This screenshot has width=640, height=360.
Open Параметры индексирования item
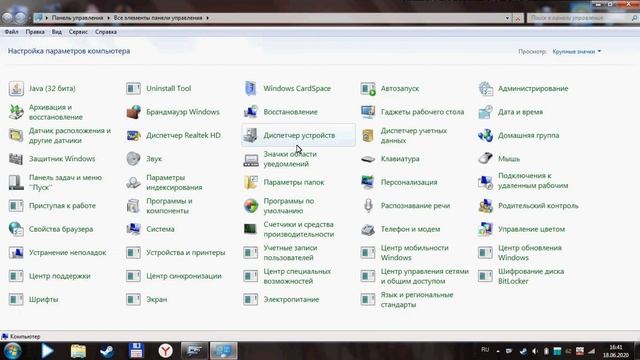pyautogui.click(x=174, y=182)
